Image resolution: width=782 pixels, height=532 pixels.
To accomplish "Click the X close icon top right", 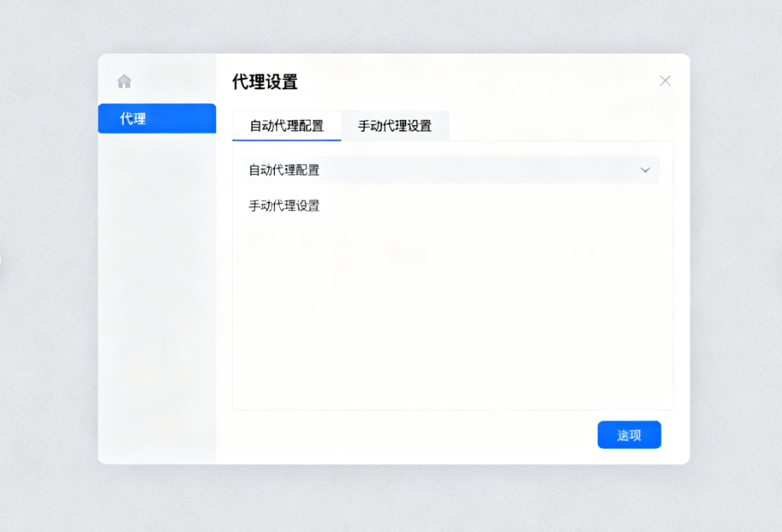I will 664,80.
